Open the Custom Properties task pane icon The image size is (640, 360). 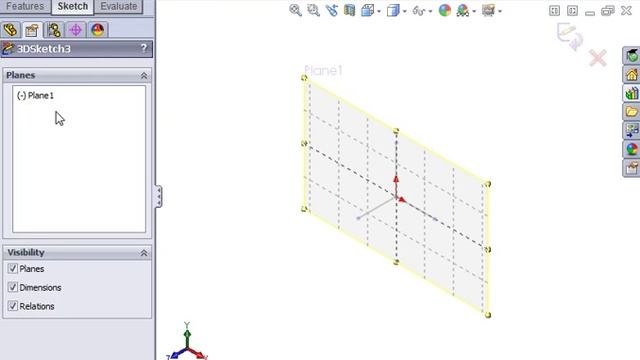631,168
